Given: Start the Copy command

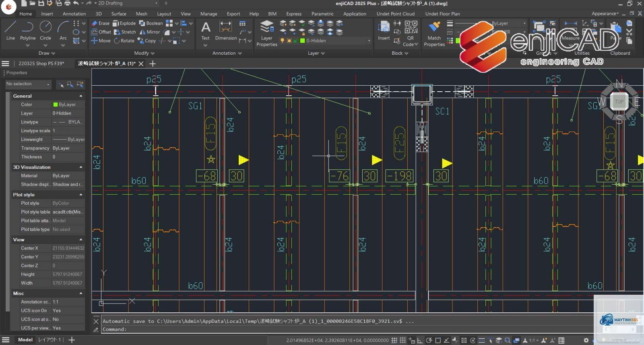Looking at the screenshot, I should [147, 41].
